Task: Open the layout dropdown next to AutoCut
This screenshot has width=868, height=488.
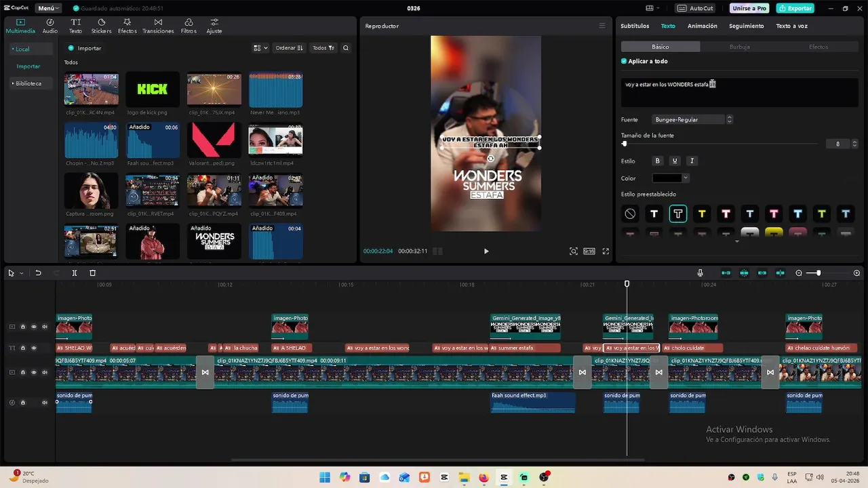Action: (653, 8)
